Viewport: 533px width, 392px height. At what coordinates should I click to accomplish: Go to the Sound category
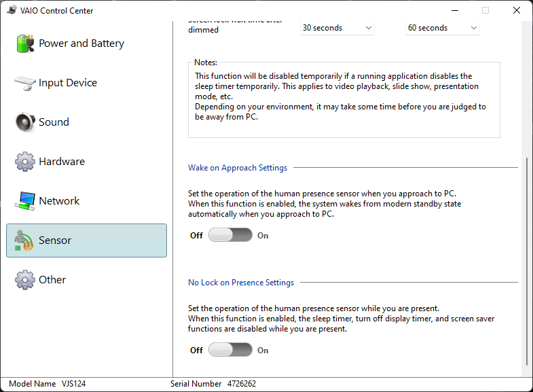click(x=54, y=122)
